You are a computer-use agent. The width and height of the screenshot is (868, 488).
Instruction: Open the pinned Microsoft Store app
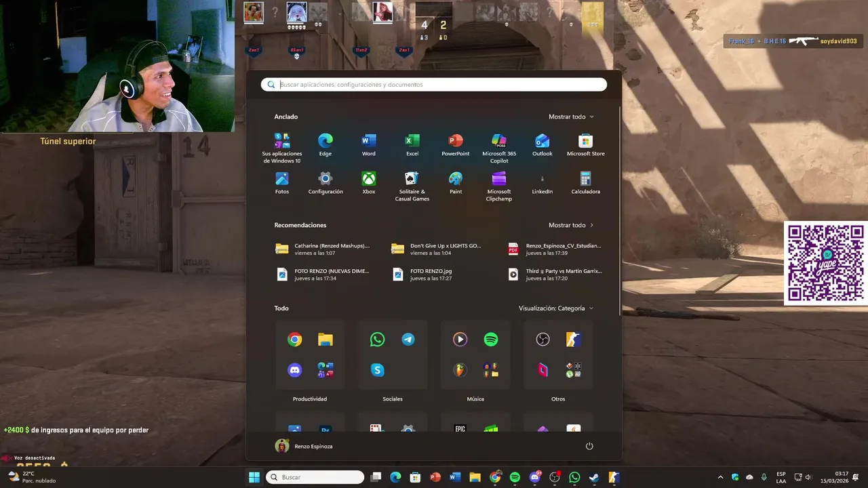coord(586,145)
